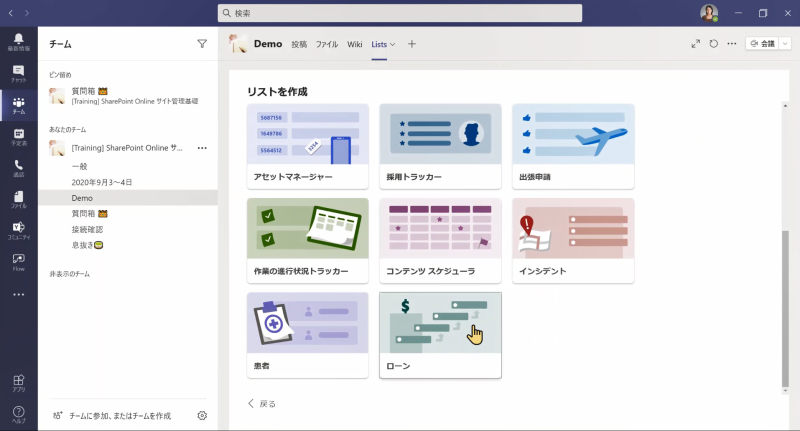Open the meeting button dropdown arrow
The image size is (800, 431).
point(785,44)
